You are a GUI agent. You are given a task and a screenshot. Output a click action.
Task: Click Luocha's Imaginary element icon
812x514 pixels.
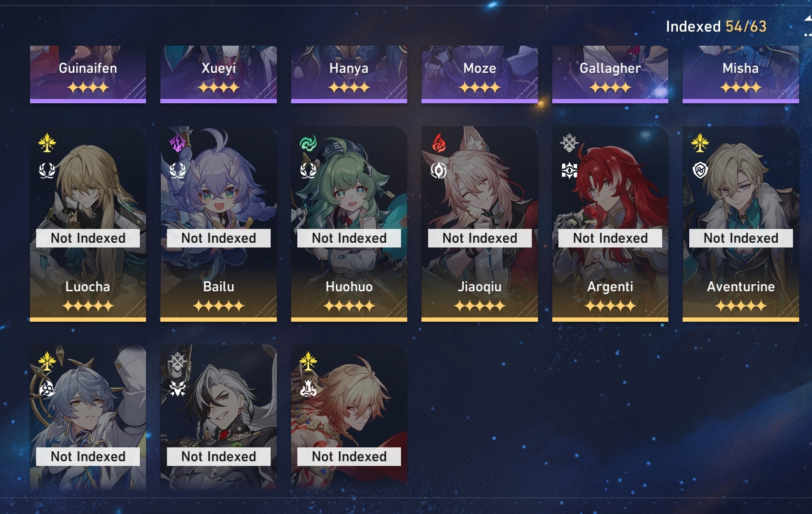[47, 143]
